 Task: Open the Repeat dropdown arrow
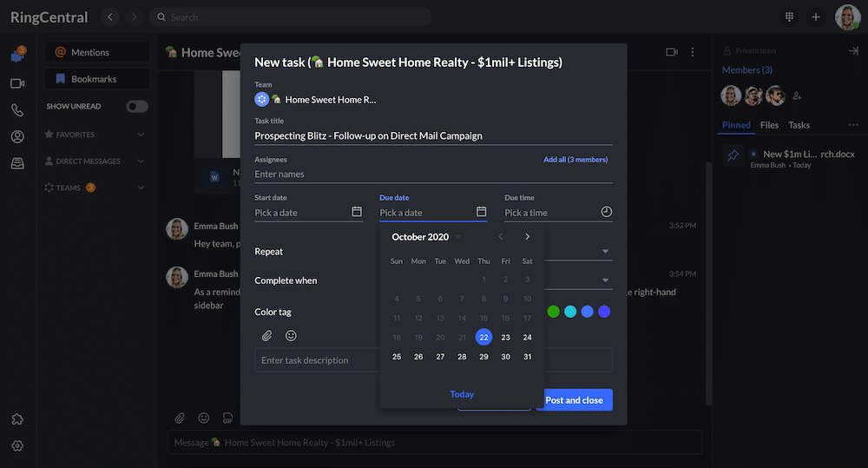point(606,252)
